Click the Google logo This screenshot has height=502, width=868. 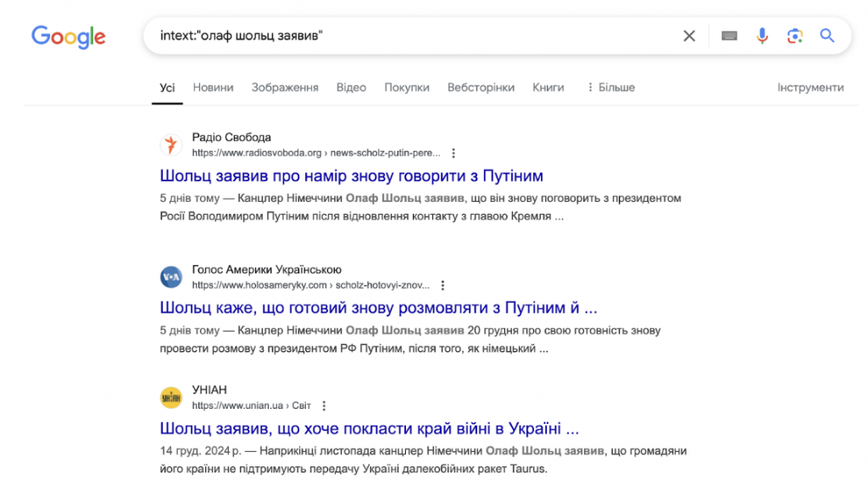tap(68, 36)
